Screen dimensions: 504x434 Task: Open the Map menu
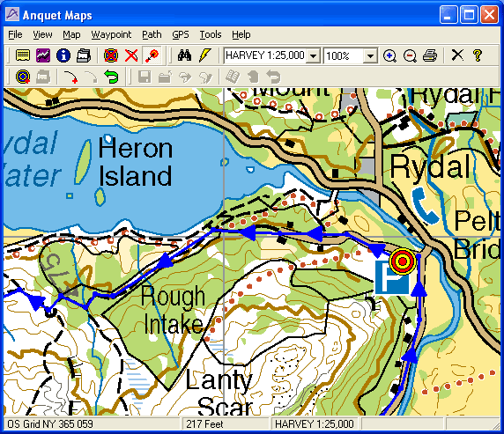pos(71,34)
